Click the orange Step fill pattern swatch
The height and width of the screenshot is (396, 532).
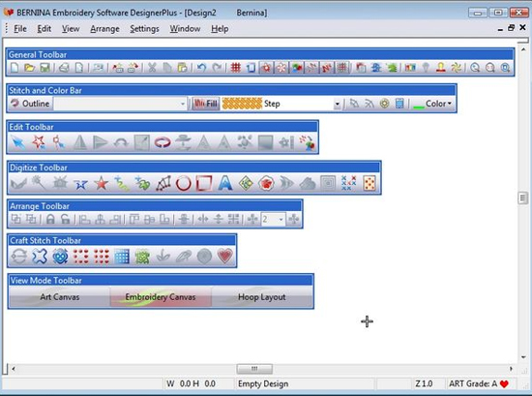pyautogui.click(x=242, y=104)
